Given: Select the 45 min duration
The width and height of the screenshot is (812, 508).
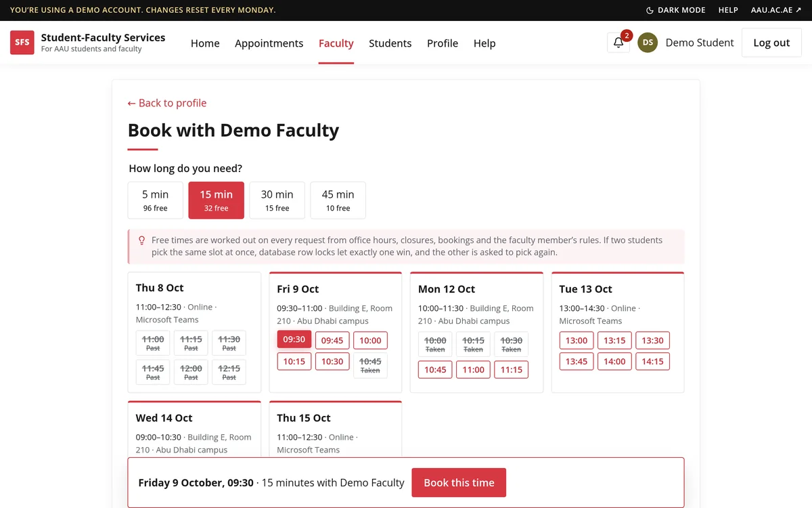Looking at the screenshot, I should [x=338, y=200].
